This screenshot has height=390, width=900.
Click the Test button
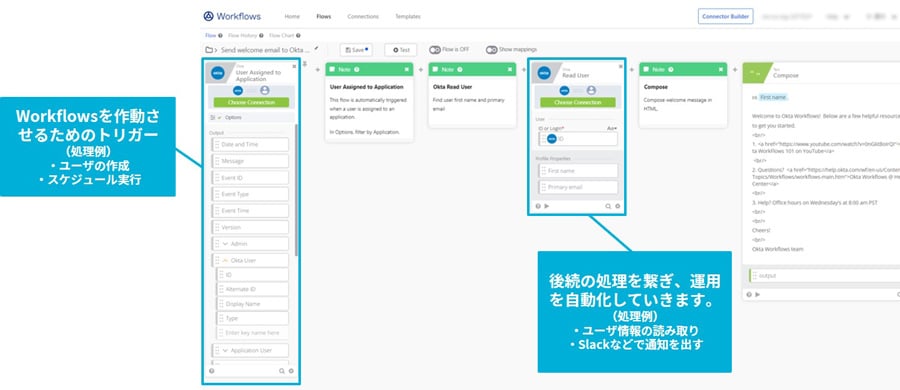401,50
